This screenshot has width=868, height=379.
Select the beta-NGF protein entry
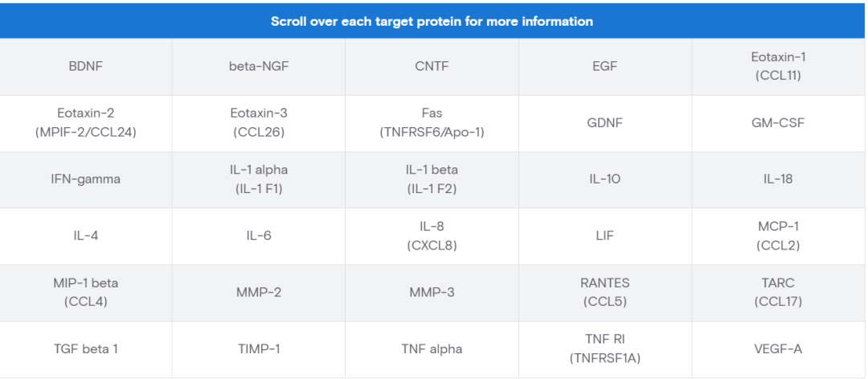click(259, 67)
